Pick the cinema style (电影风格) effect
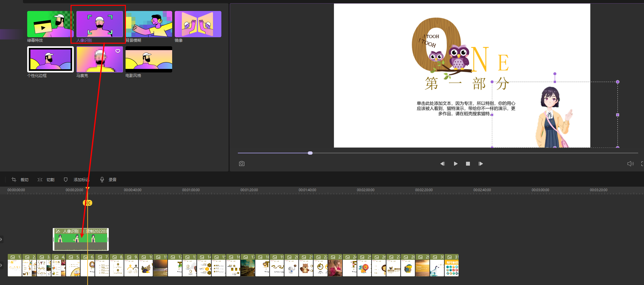The image size is (644, 285). point(149,60)
